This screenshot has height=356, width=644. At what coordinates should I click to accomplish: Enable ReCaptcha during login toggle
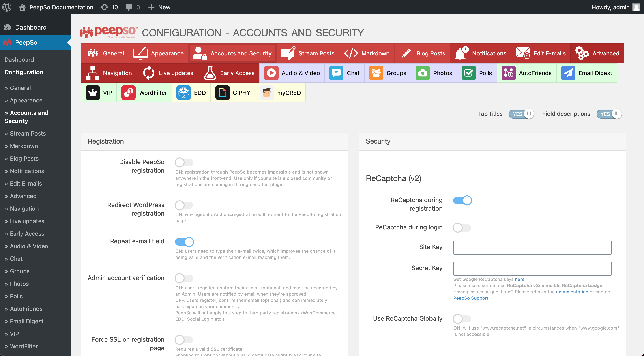(x=461, y=227)
